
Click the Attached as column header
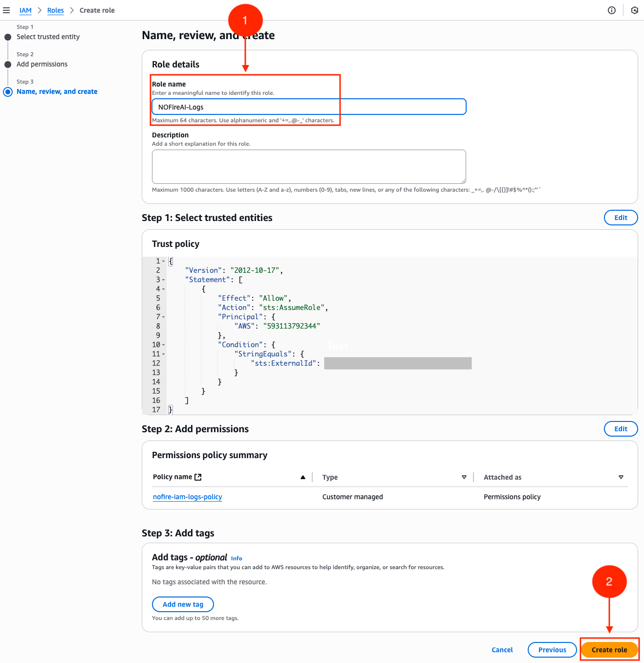pos(503,477)
